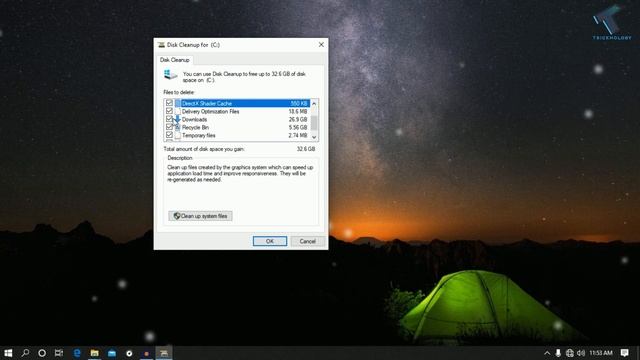Open File Explorer from the taskbar
This screenshot has height=360, width=640.
pyautogui.click(x=95, y=353)
